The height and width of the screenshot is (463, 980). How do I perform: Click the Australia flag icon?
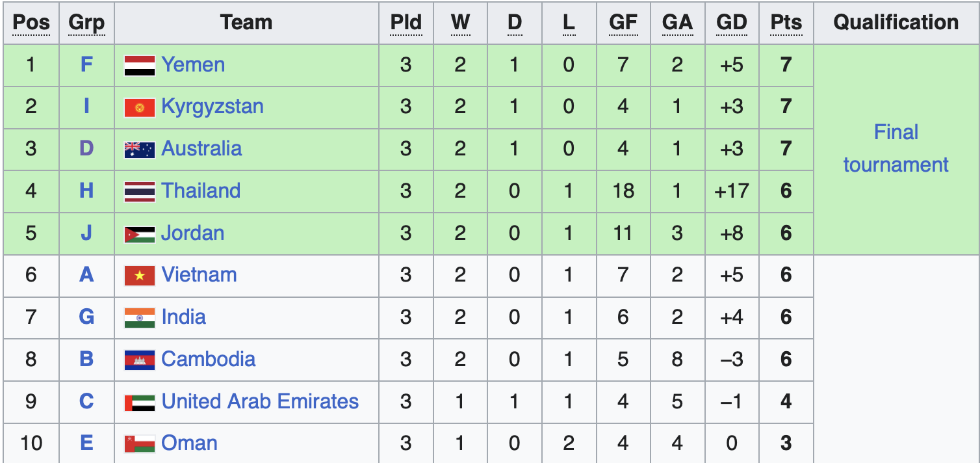click(139, 150)
